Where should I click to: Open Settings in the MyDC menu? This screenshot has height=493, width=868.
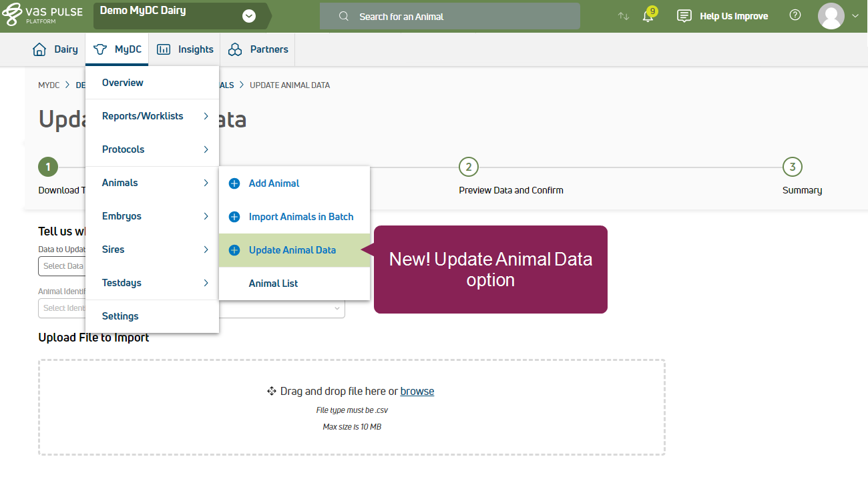[x=120, y=316]
